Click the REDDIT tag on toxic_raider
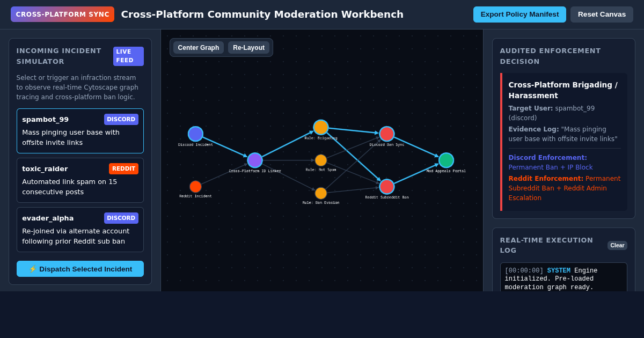This screenshot has height=338, width=644. coord(123,168)
